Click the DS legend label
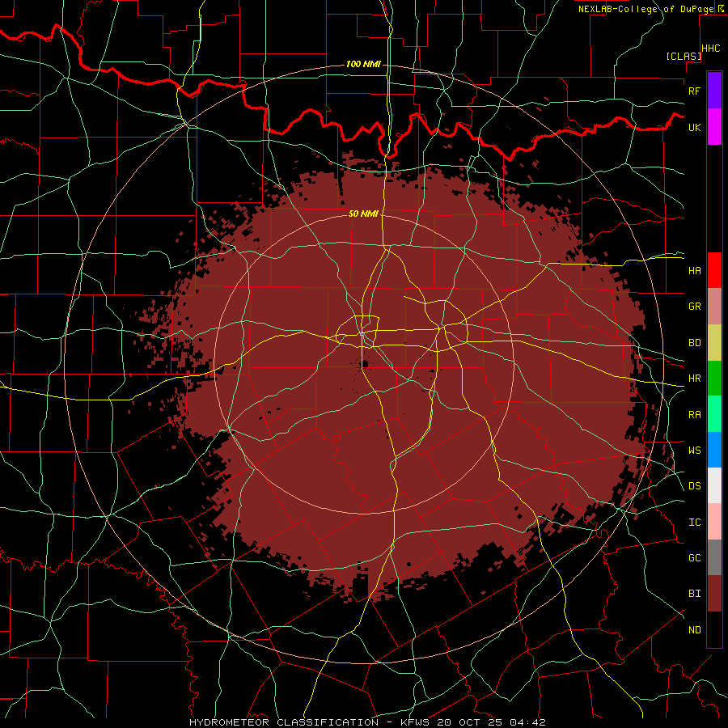The height and width of the screenshot is (728, 728). coord(694,486)
